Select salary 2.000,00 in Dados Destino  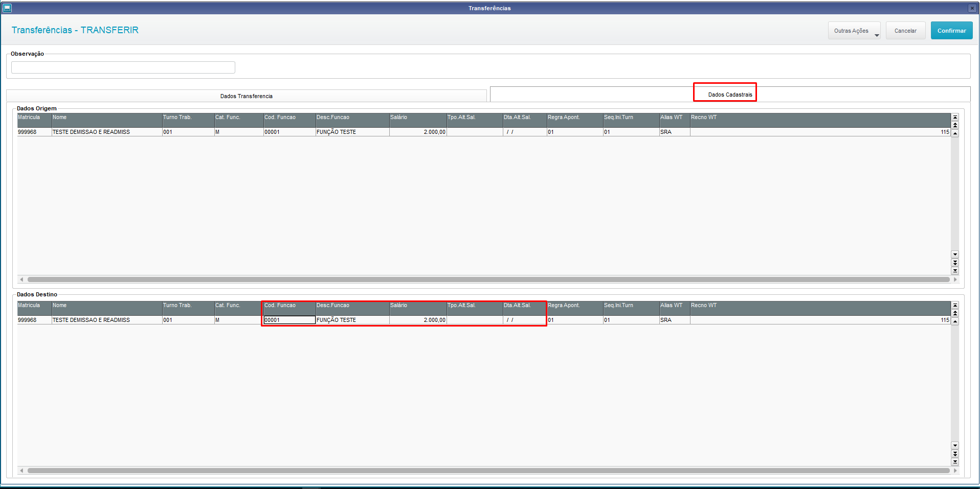[418, 320]
